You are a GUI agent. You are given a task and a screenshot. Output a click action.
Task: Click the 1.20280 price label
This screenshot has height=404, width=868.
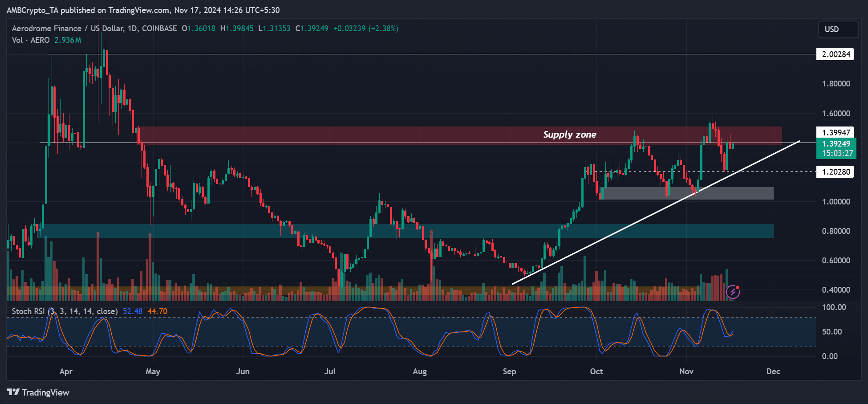click(x=835, y=171)
